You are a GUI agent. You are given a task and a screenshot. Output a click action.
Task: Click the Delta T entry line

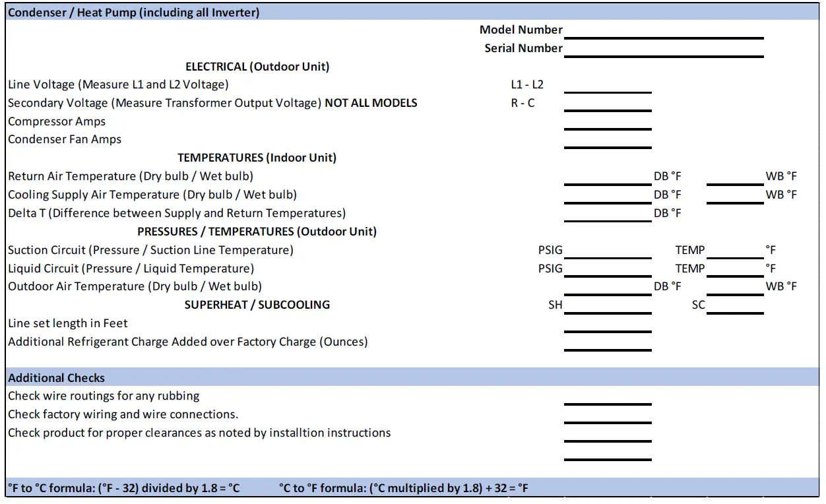(607, 220)
